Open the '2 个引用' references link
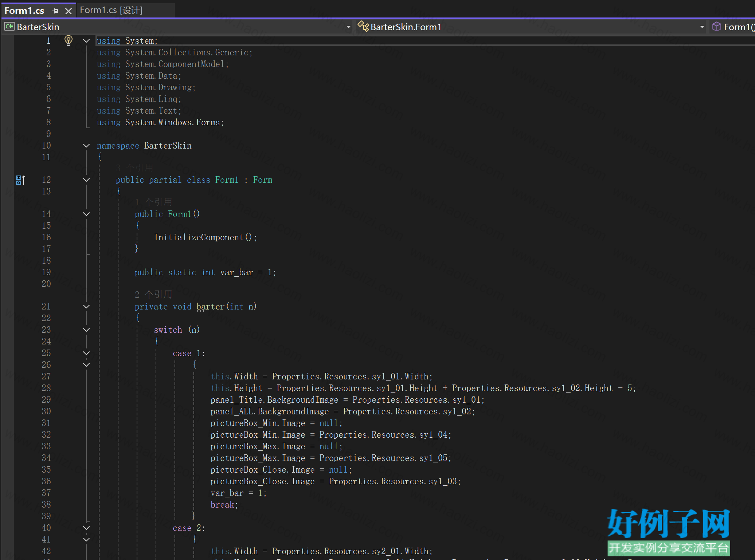The width and height of the screenshot is (755, 560). point(153,295)
